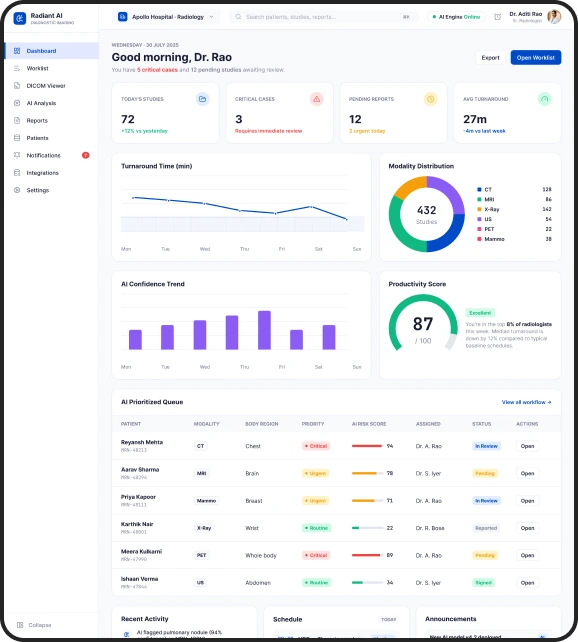Open the Dashboard sidebar icon
578x642 pixels.
pos(17,51)
